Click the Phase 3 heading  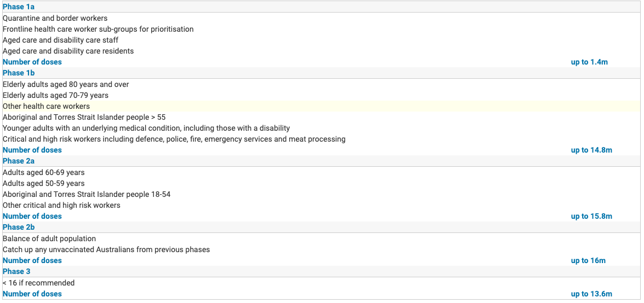click(x=16, y=271)
